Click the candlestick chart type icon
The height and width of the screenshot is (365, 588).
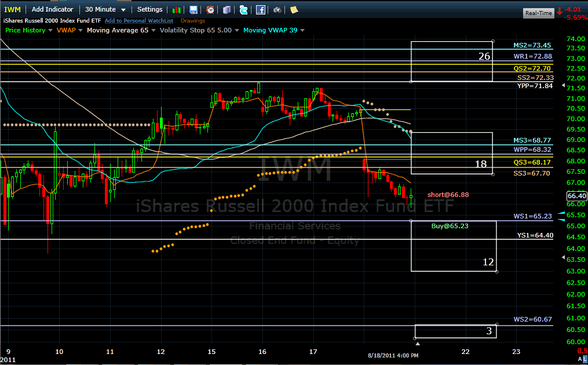(177, 10)
